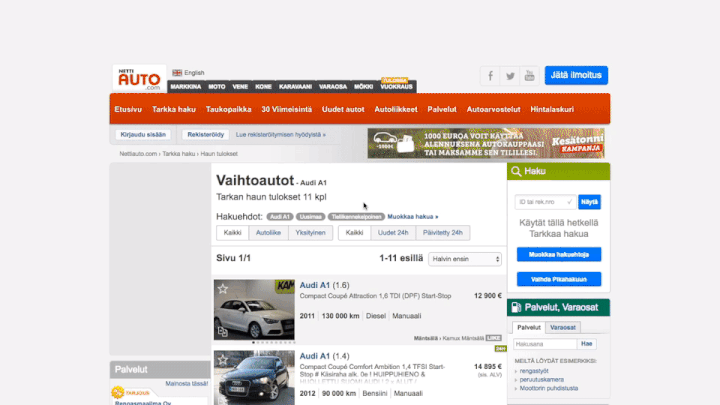Open Taukopaikka in the orange navigation
The width and height of the screenshot is (720, 405).
pyautogui.click(x=228, y=109)
